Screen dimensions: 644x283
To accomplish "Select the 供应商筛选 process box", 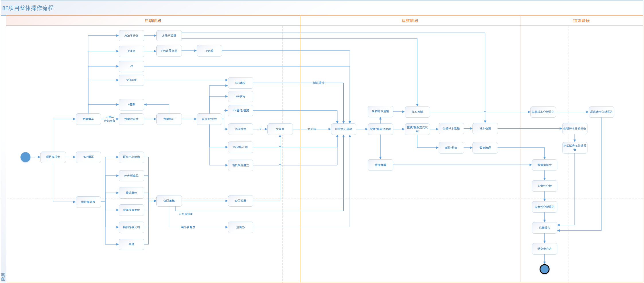I will coord(88,202).
